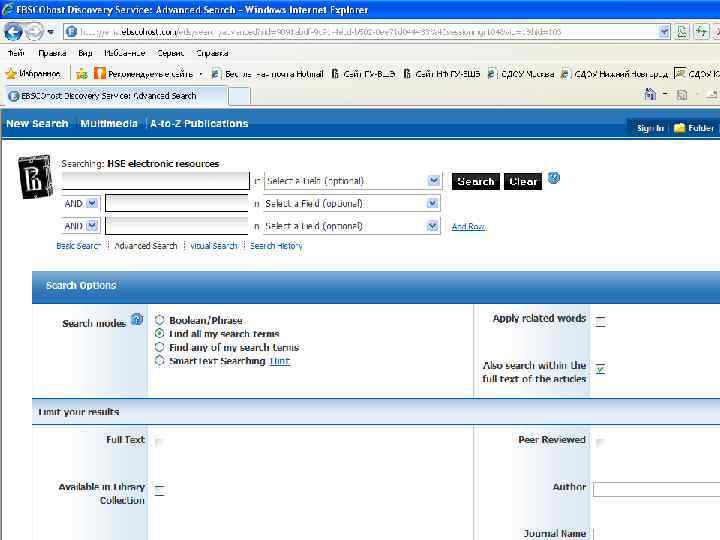Screen dimensions: 720x540
Task: Open the Hotmail favorites bar link
Action: point(267,73)
